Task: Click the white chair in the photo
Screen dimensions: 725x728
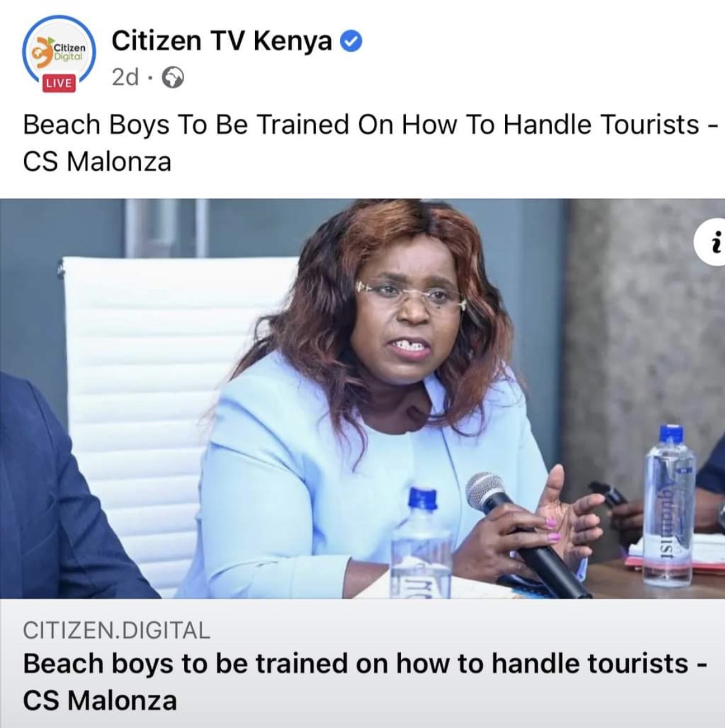Action: (x=153, y=408)
